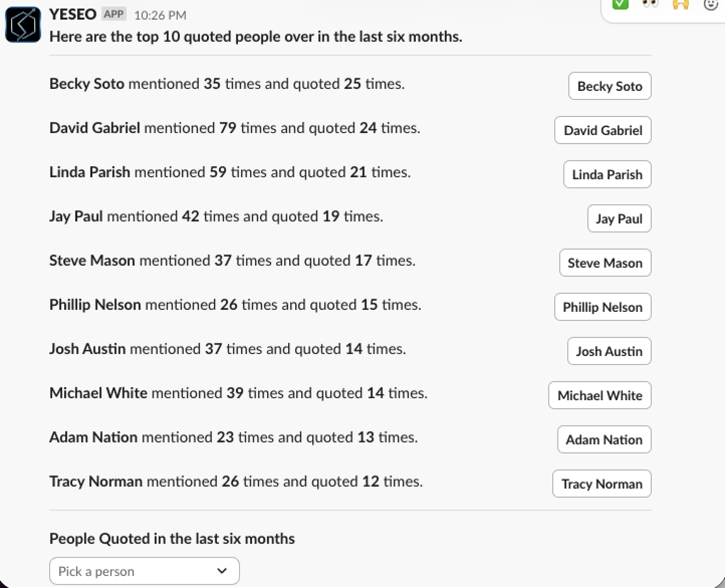The height and width of the screenshot is (588, 725).
Task: Click the APP badge beside YESEO
Action: [x=114, y=14]
